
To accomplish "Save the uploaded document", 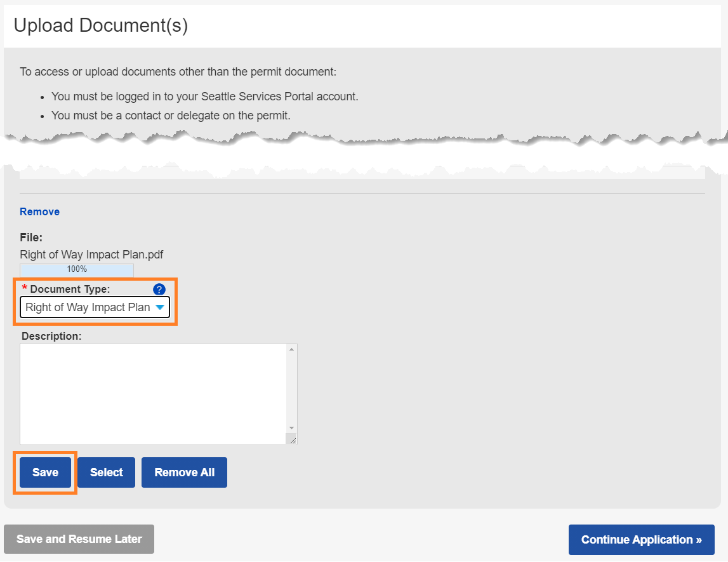I will tap(45, 472).
